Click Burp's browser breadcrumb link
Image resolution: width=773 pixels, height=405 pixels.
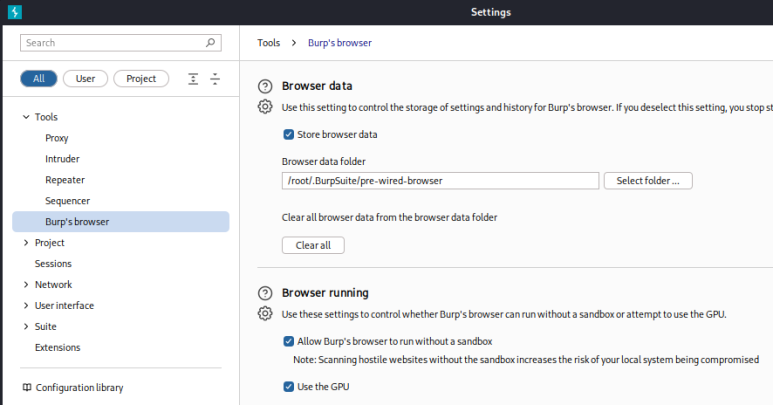[x=340, y=43]
